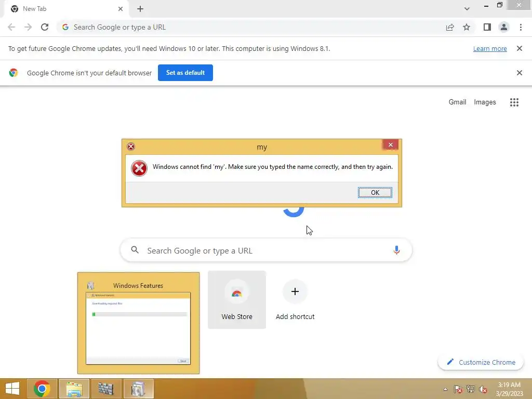
Task: Click OK in the 'my' error dialog
Action: point(375,192)
